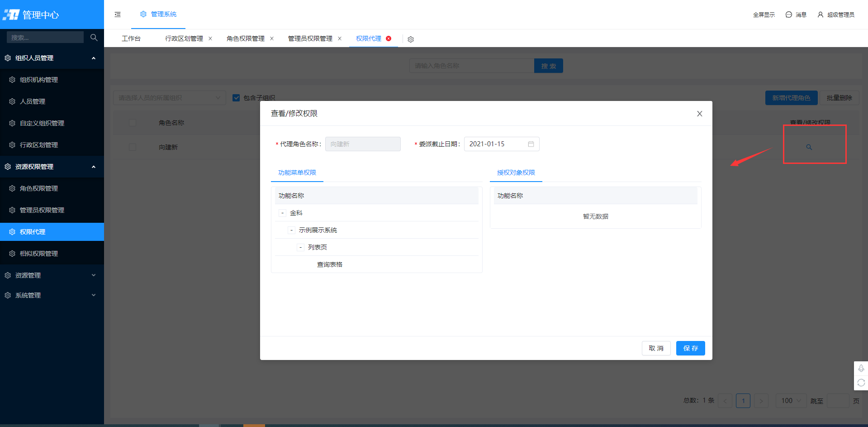Click the 跳至 page number input
The width and height of the screenshot is (868, 427).
(x=838, y=401)
